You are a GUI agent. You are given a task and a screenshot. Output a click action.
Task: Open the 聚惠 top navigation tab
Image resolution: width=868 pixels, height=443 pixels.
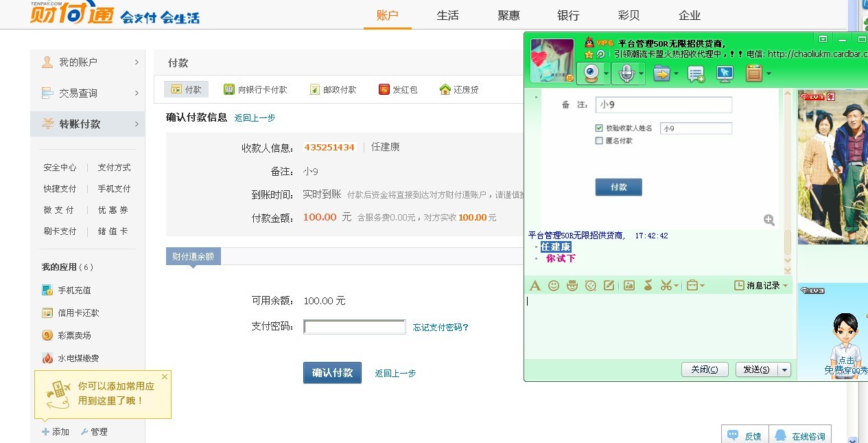pyautogui.click(x=508, y=15)
